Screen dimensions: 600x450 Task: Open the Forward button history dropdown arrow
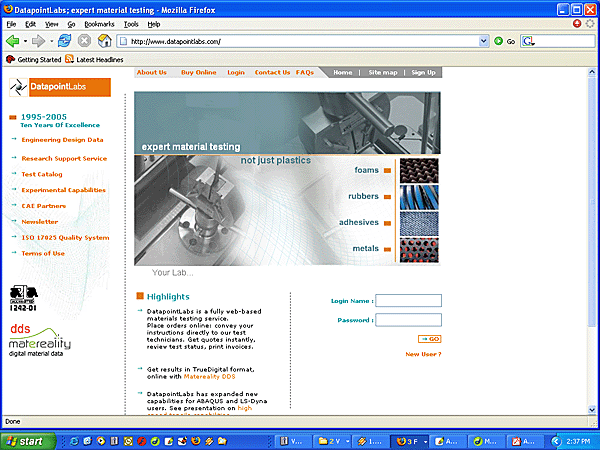click(51, 41)
